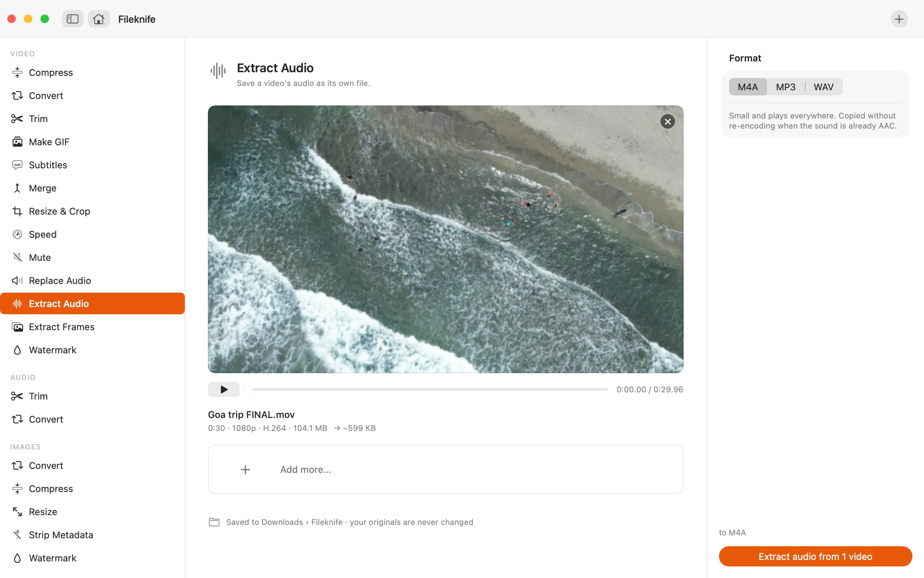Click the plus icon in the title bar

coord(899,19)
